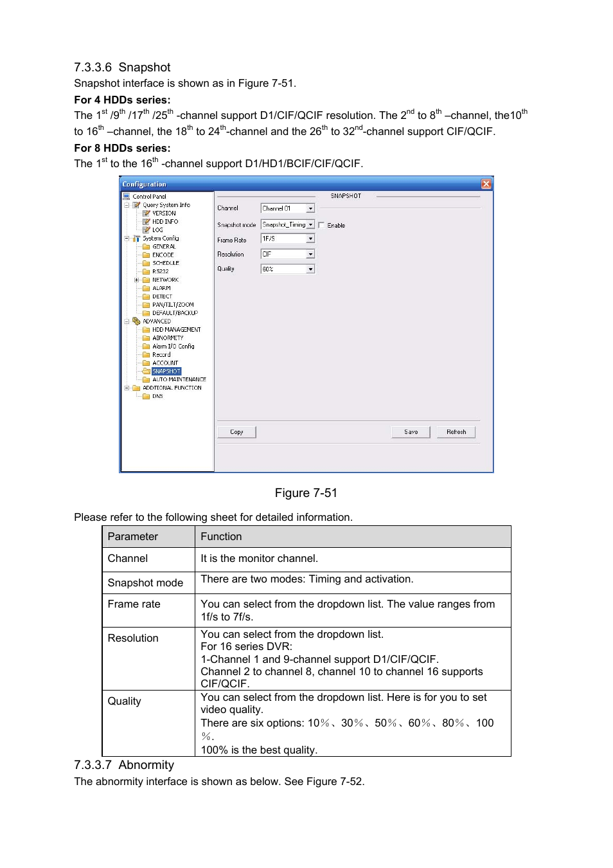Click the ADDITIONAL FUNCTION folder icon
Image resolution: width=613 pixels, height=868 pixels.
[x=136, y=388]
